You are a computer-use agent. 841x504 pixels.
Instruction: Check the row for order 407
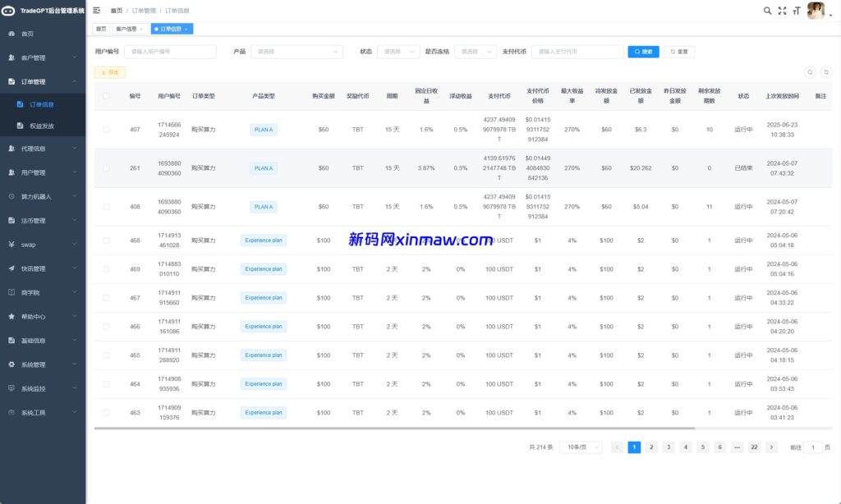(x=106, y=130)
